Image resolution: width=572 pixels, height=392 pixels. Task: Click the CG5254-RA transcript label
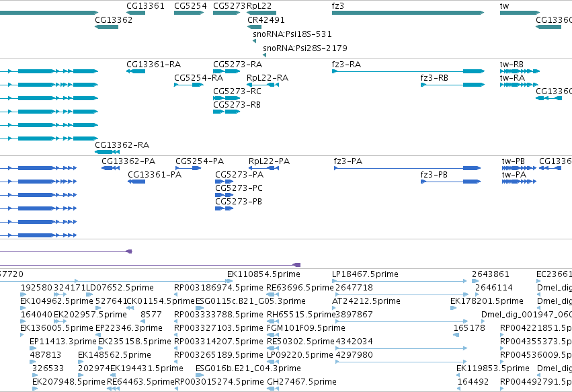[x=198, y=78]
